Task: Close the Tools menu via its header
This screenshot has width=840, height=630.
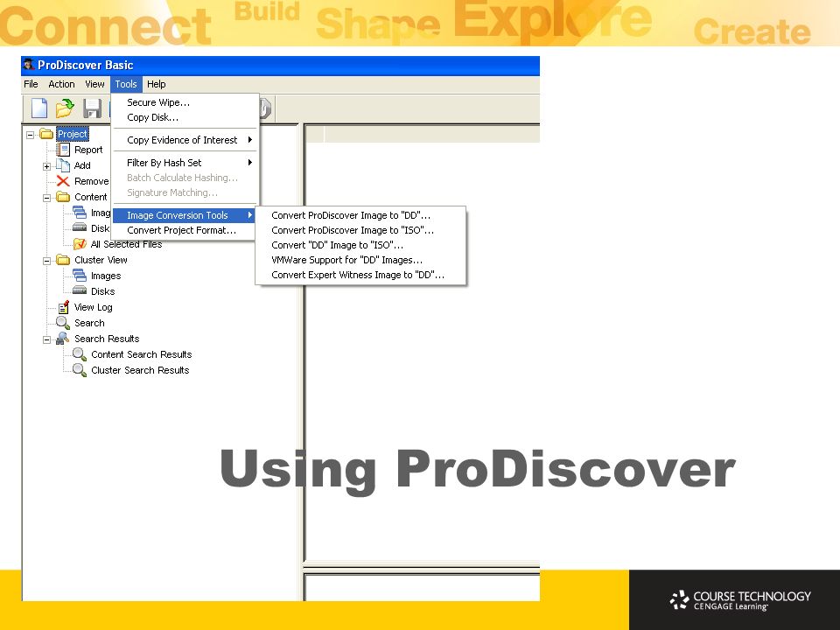Action: point(126,84)
